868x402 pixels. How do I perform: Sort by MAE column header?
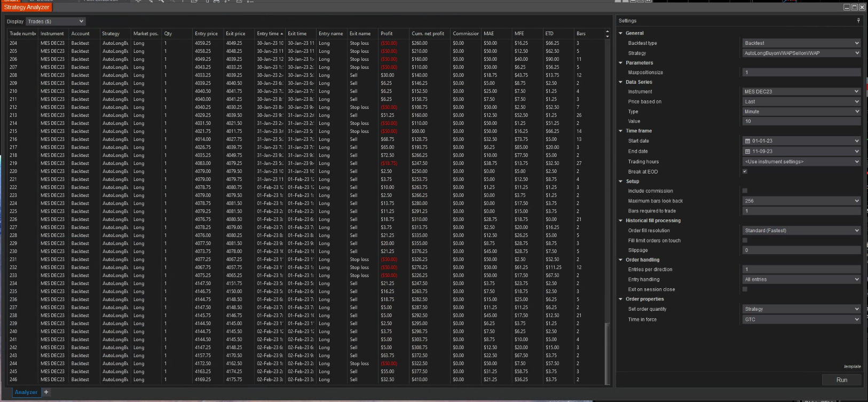pyautogui.click(x=496, y=34)
